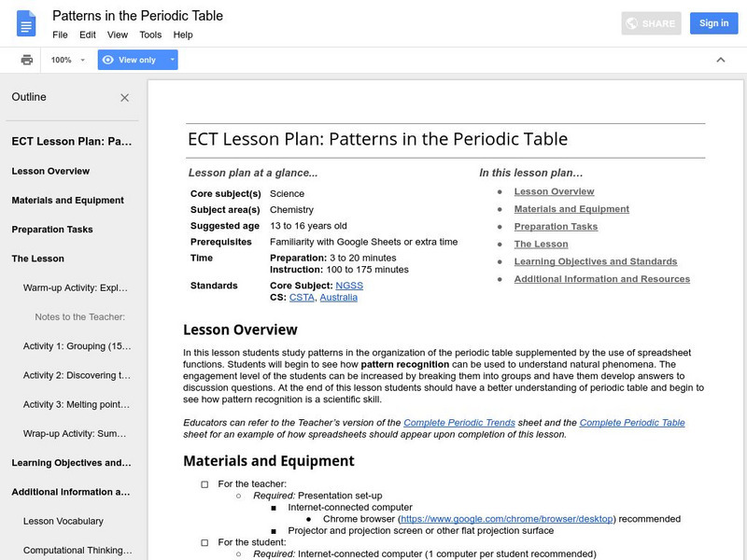
Task: Select Materials and Equipment outline heading
Action: [67, 200]
